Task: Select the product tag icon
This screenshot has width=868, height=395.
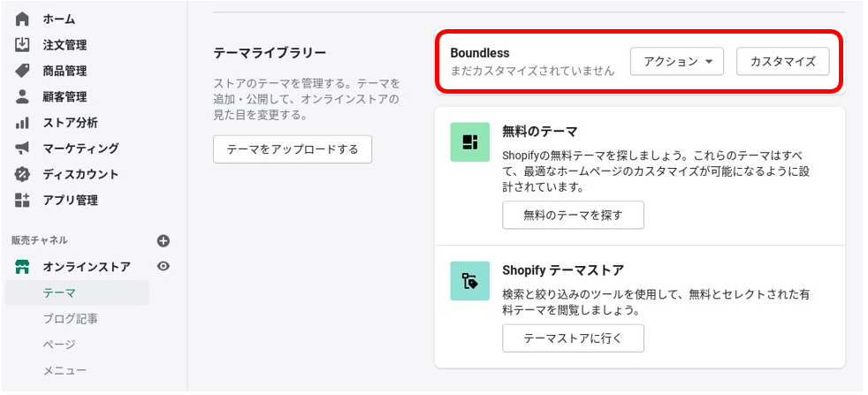Action: (22, 71)
